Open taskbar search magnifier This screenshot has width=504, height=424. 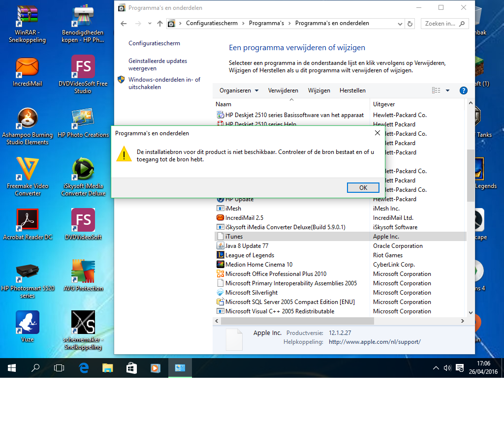pos(35,368)
